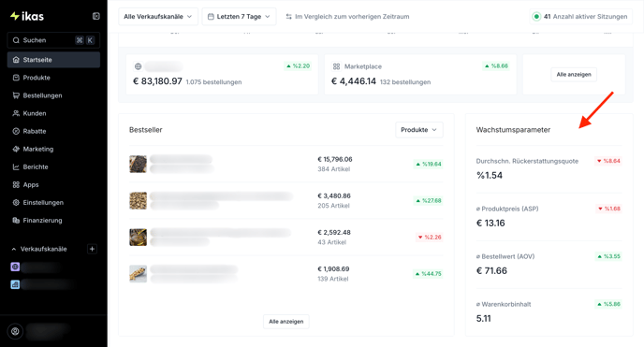Add a new sales channel
Viewport: 644px width, 347px height.
point(93,249)
